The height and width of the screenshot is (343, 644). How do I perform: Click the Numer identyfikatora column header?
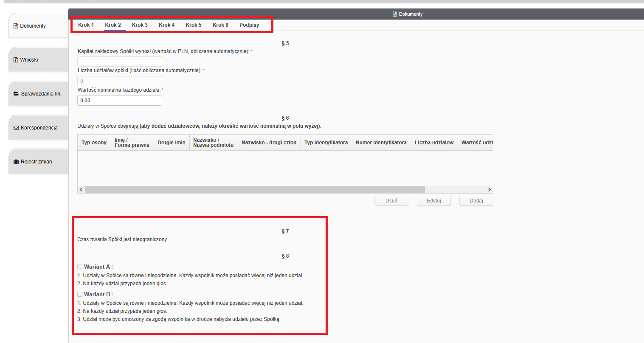click(x=381, y=143)
